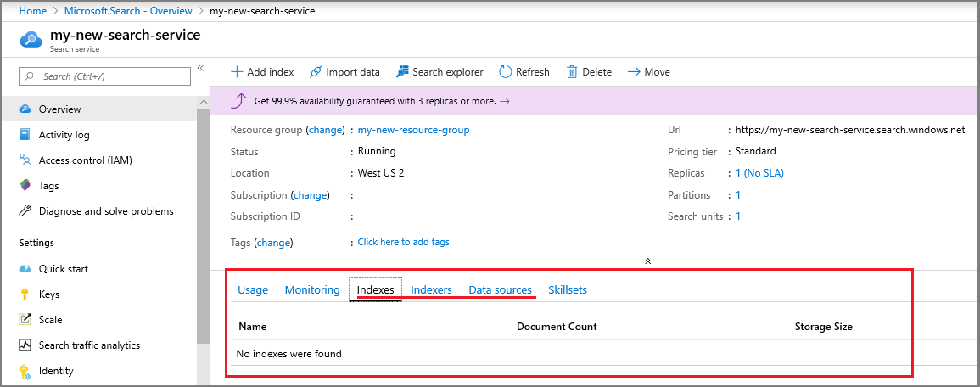Viewport: 980px width, 387px height.
Task: Click here to add tags link
Action: tap(403, 242)
